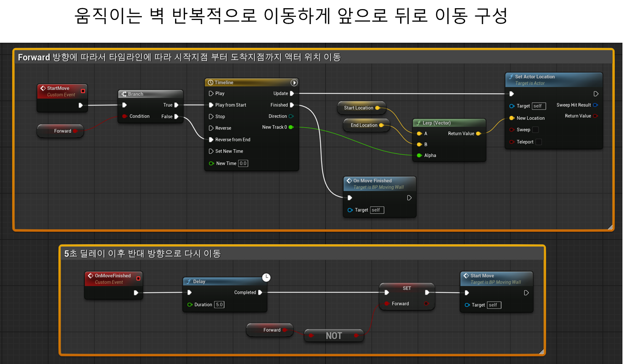Click the Play from Start exec pin
This screenshot has height=364, width=637.
tap(211, 105)
